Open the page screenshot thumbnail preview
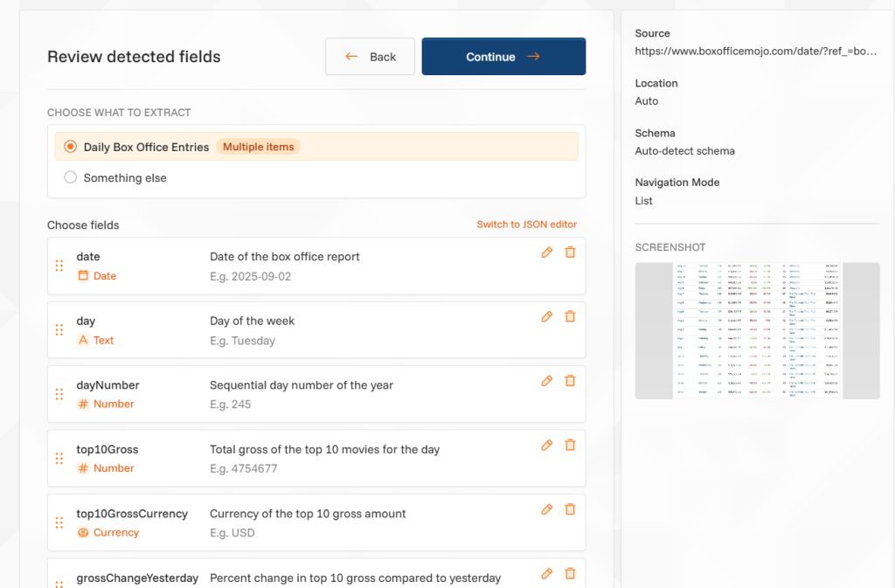 tap(757, 330)
